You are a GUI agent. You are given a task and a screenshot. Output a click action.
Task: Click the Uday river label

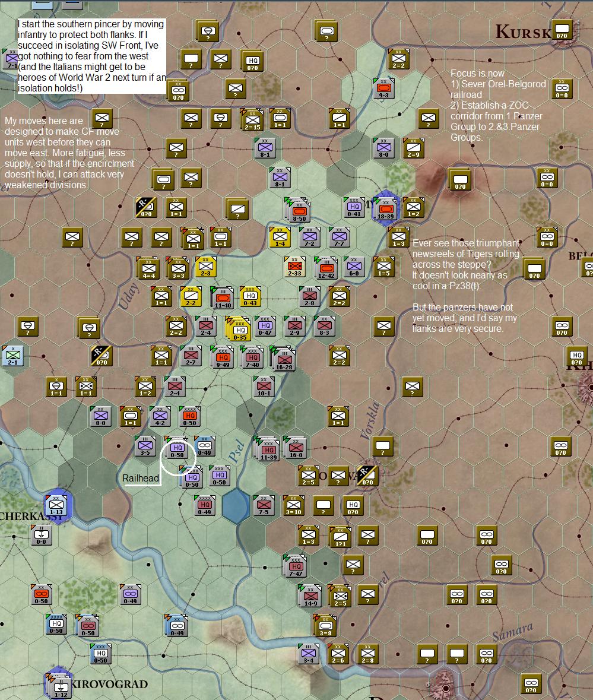(x=129, y=296)
